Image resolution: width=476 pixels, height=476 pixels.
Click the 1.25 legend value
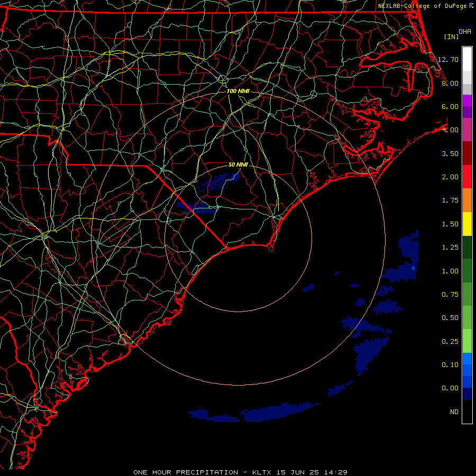(450, 248)
